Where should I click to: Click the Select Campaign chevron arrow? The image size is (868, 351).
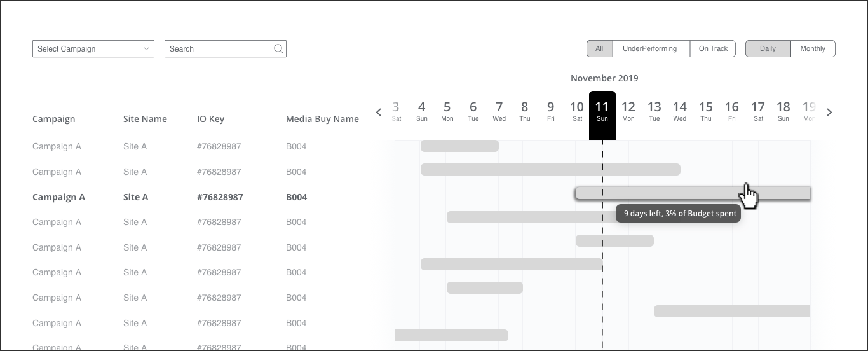click(x=147, y=48)
